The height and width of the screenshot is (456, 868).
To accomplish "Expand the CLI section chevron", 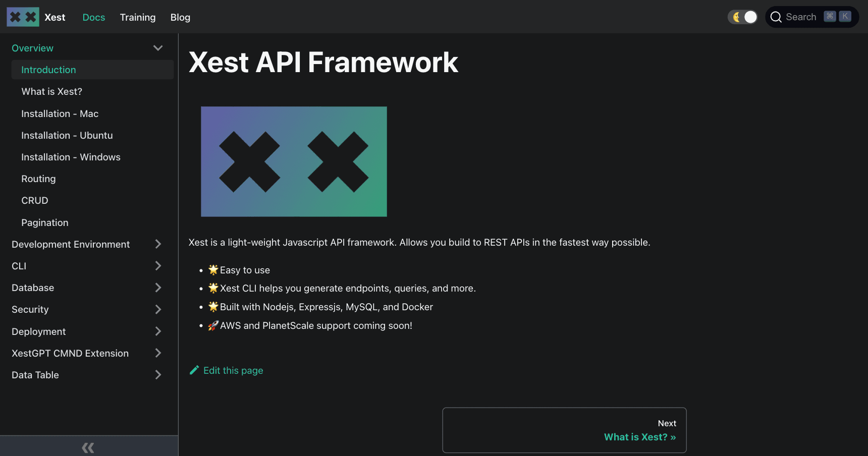I will point(158,266).
